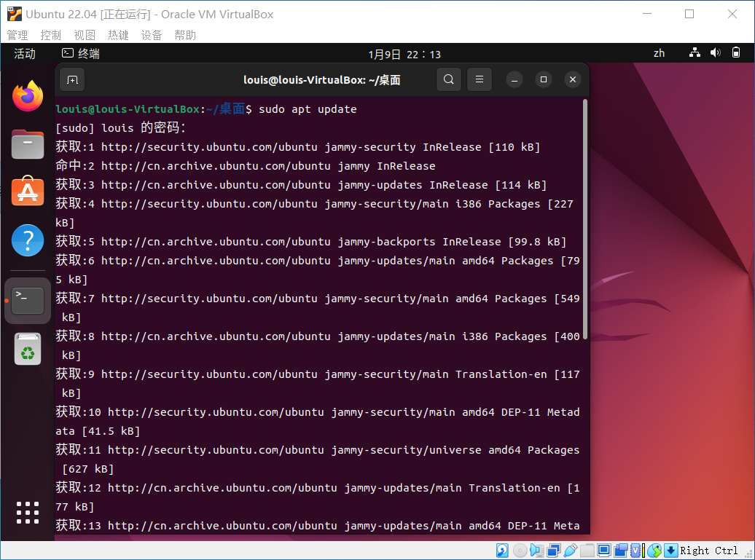The height and width of the screenshot is (560, 755).
Task: Open the 热键 menu in VirtualBox
Action: (x=118, y=35)
